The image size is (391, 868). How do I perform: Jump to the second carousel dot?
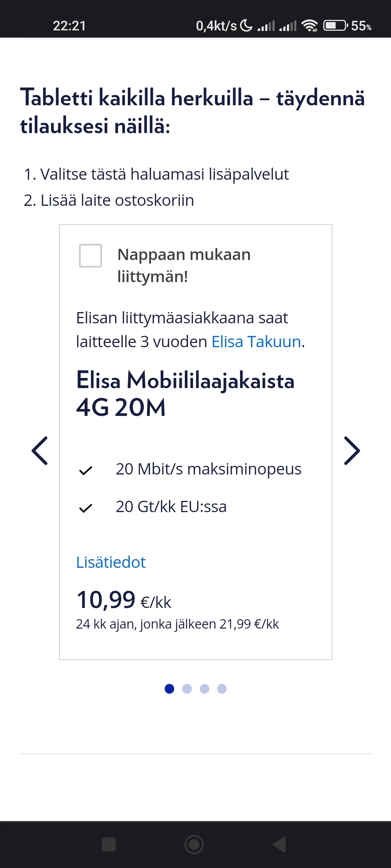(x=187, y=689)
